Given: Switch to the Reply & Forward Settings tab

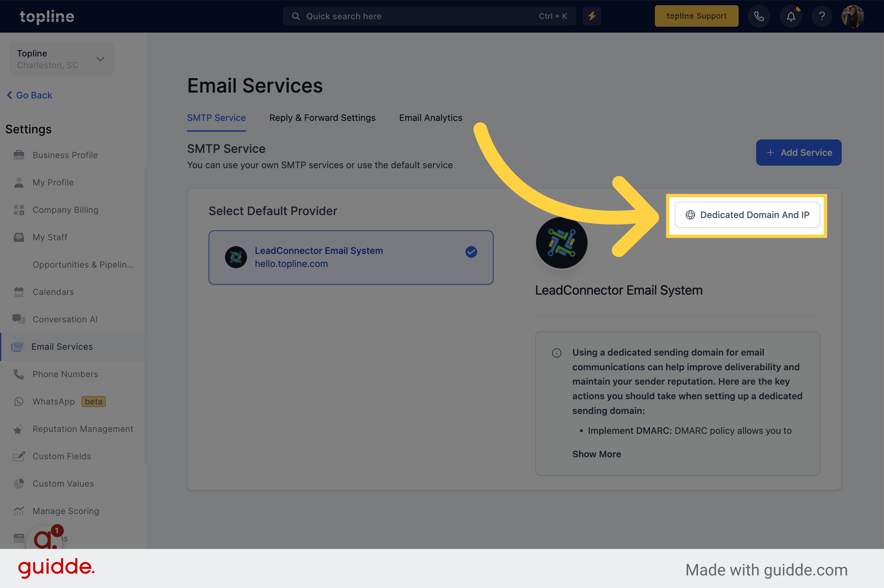Looking at the screenshot, I should [x=323, y=117].
